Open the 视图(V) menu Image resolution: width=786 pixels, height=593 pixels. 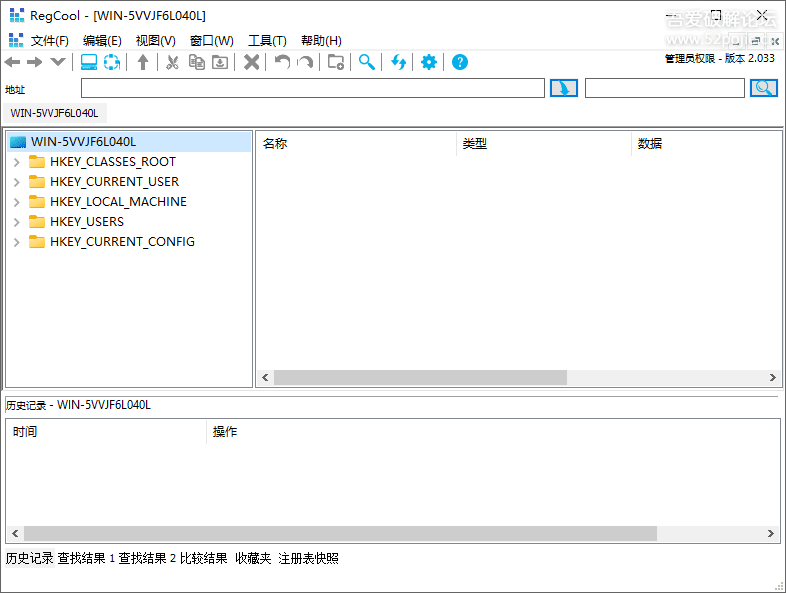(155, 41)
